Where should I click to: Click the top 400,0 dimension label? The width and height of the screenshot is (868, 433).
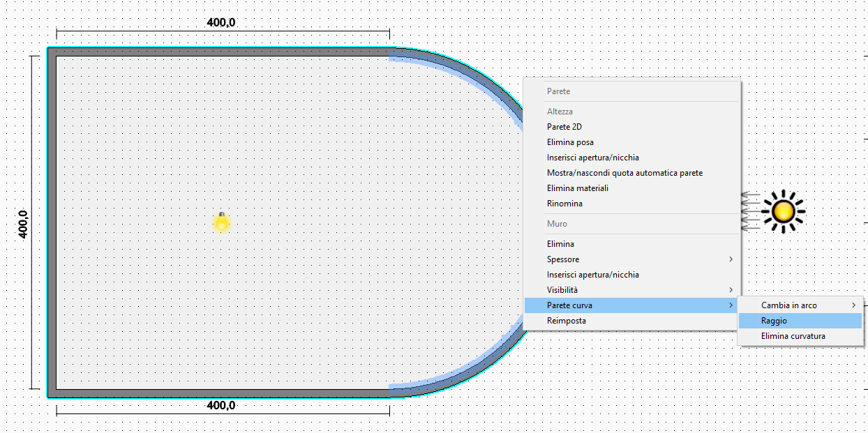[221, 22]
